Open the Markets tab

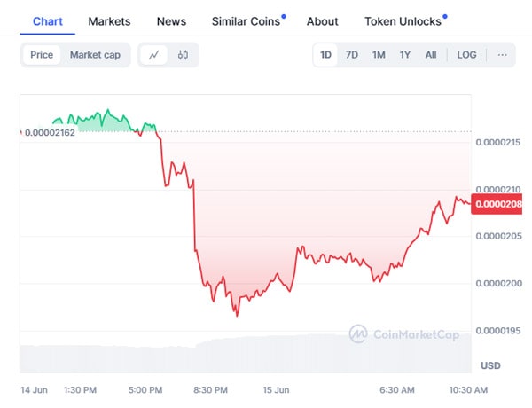[109, 21]
